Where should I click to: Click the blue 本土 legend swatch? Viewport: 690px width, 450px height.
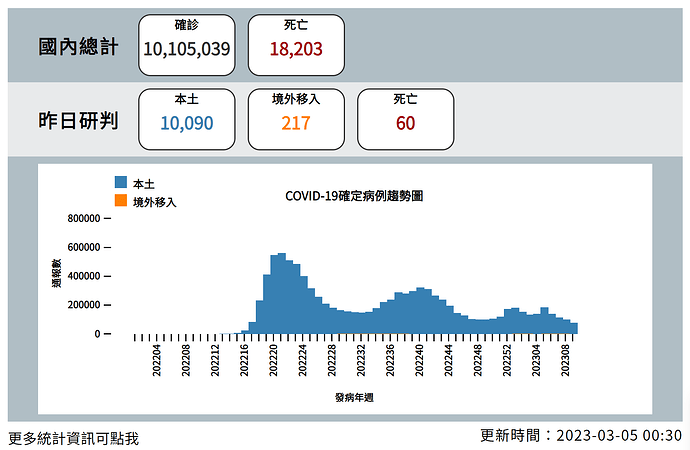(x=121, y=182)
